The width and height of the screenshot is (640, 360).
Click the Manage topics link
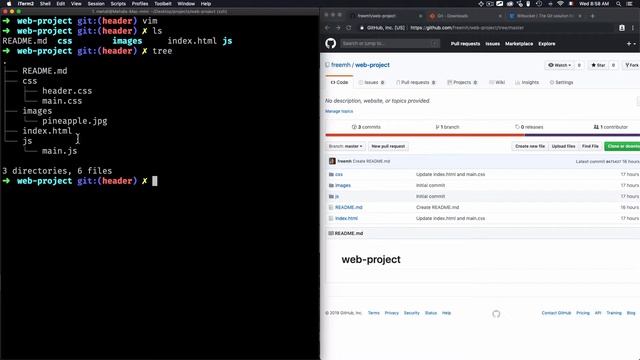pos(339,111)
